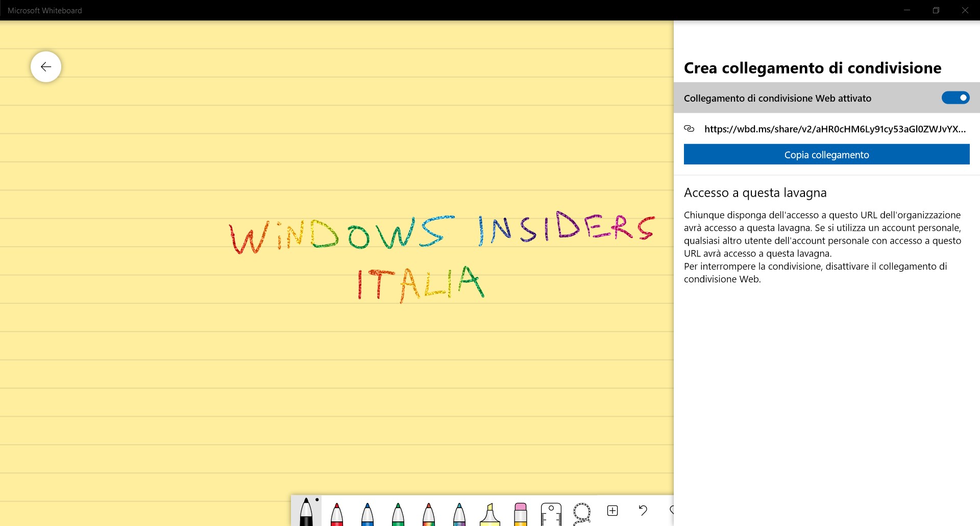Screen dimensions: 980x526
Task: Select the yellow highlighter tool
Action: (490, 513)
